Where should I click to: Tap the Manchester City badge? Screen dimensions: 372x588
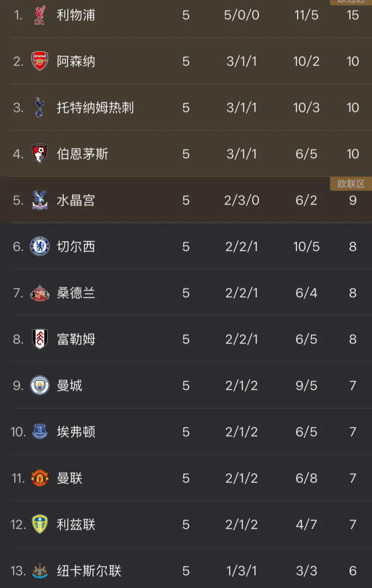tap(40, 385)
